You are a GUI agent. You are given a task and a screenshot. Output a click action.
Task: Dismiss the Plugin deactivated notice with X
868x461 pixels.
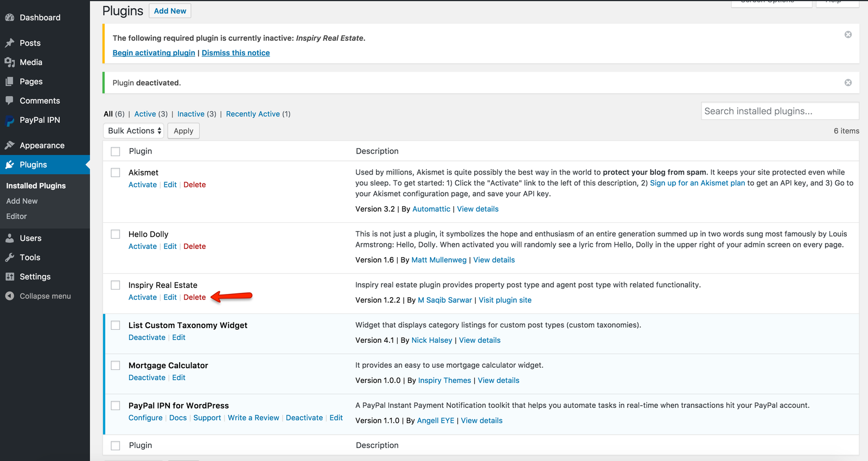pyautogui.click(x=848, y=82)
